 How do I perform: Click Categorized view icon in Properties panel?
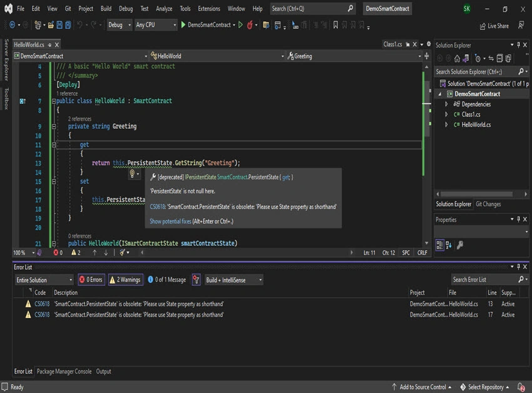pos(440,245)
